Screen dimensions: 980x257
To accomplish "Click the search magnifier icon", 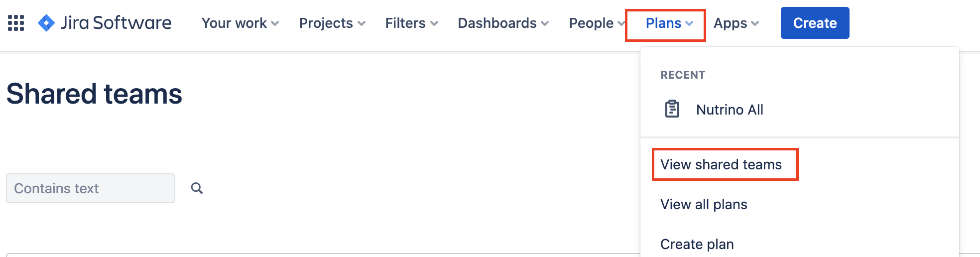I will (x=197, y=188).
